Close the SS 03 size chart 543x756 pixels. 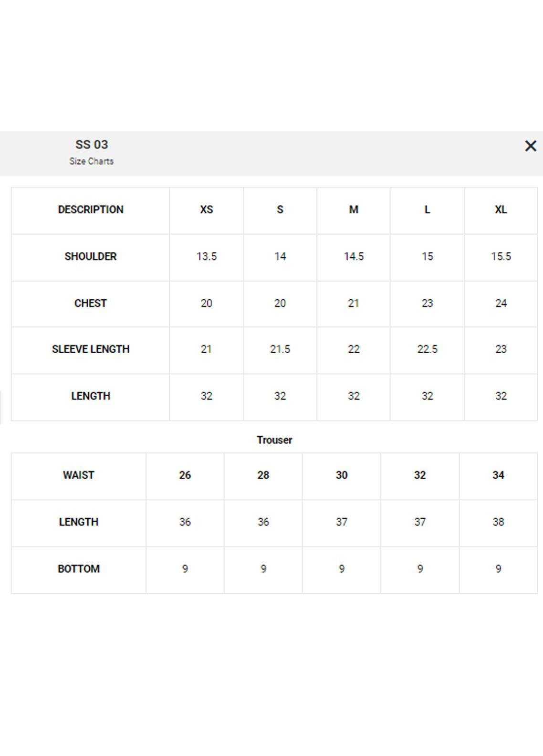coord(530,146)
